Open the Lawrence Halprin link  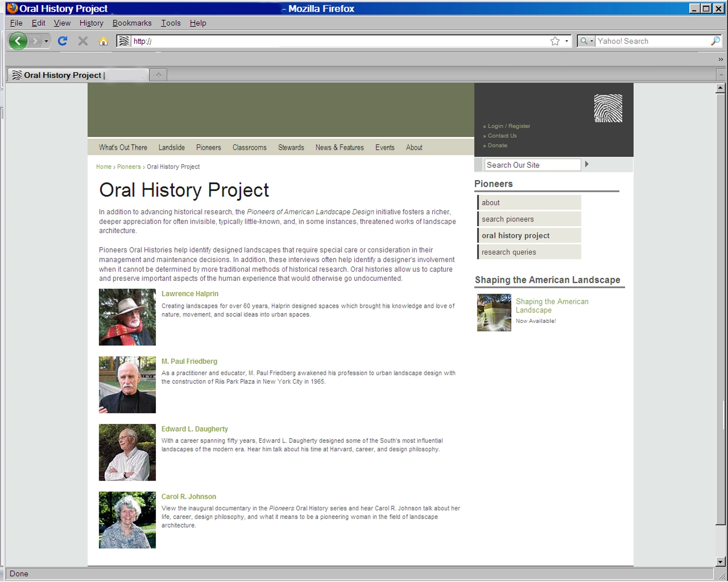pyautogui.click(x=190, y=294)
